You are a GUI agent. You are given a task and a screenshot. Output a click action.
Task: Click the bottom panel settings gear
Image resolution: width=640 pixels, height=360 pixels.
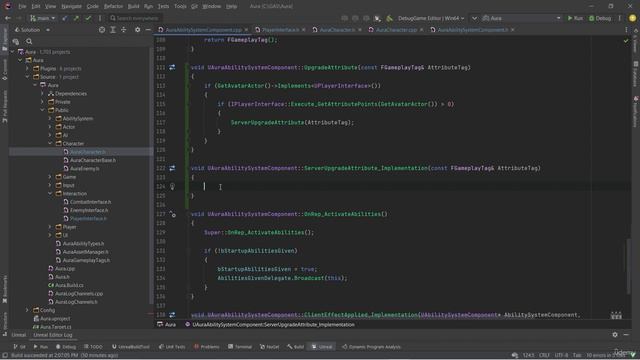[x=615, y=335]
